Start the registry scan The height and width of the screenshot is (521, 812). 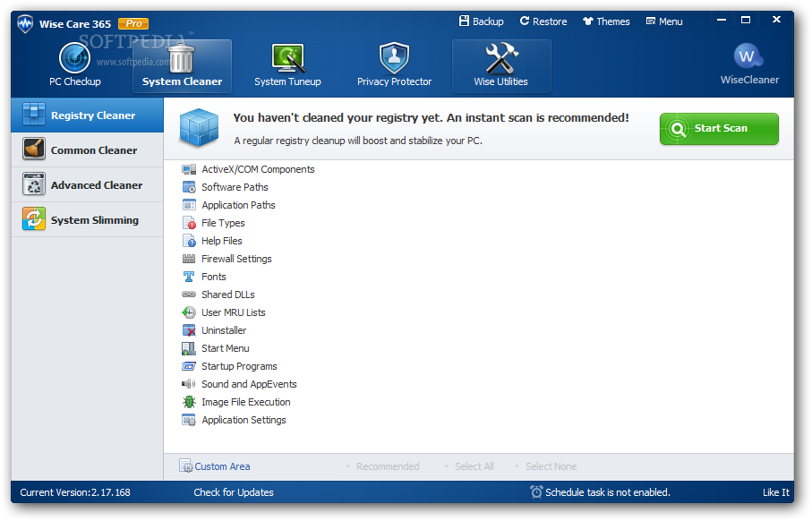point(719,128)
